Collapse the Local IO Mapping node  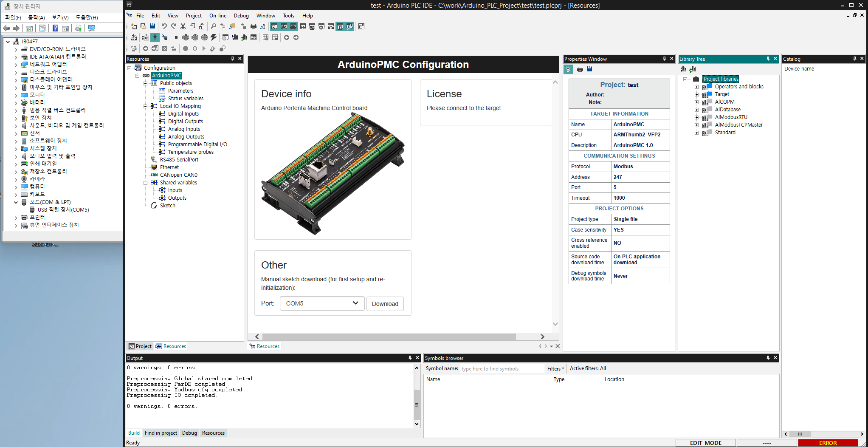[146, 106]
